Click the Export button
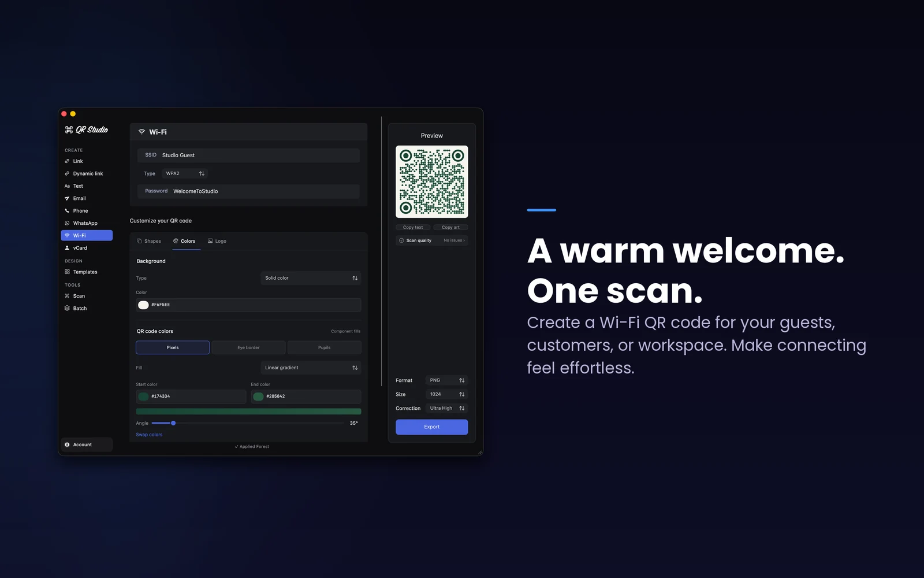This screenshot has width=924, height=578. (432, 427)
